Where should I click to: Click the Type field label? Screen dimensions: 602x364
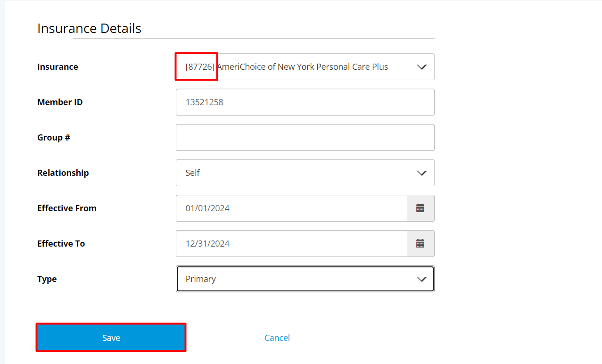tap(47, 279)
